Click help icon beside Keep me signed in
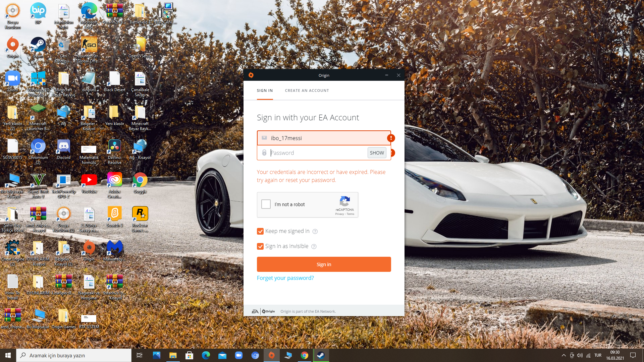The height and width of the screenshot is (362, 644). 315,231
